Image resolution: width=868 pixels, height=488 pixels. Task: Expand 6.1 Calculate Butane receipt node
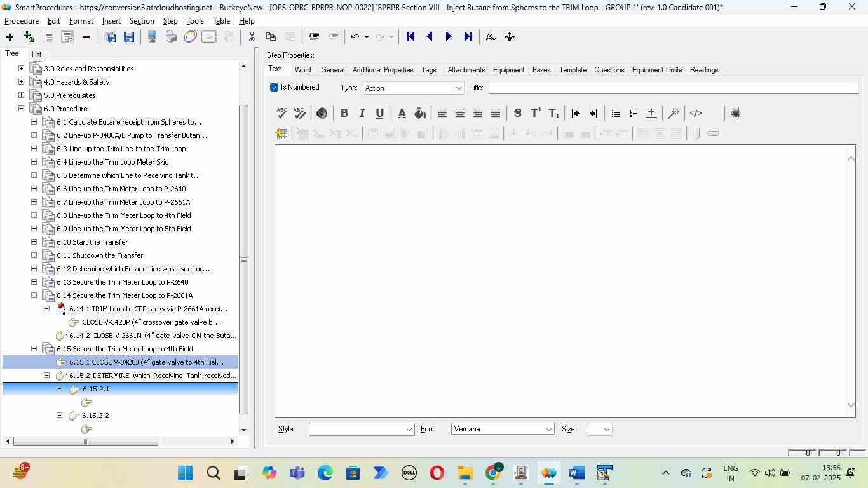(34, 121)
